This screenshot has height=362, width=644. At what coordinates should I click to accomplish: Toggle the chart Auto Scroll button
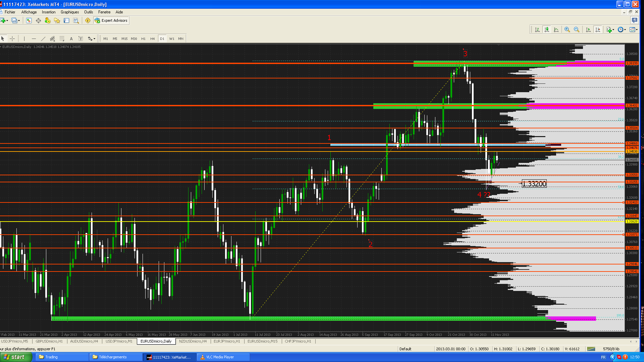[588, 29]
